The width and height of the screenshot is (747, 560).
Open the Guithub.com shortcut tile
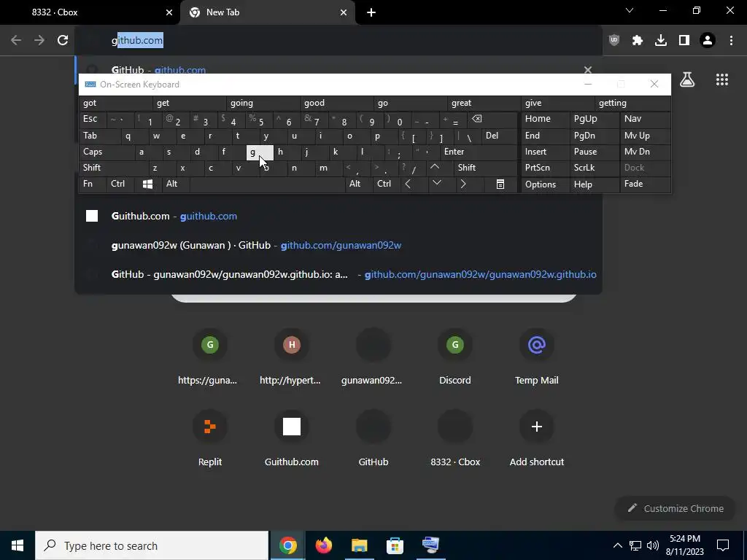coord(291,438)
